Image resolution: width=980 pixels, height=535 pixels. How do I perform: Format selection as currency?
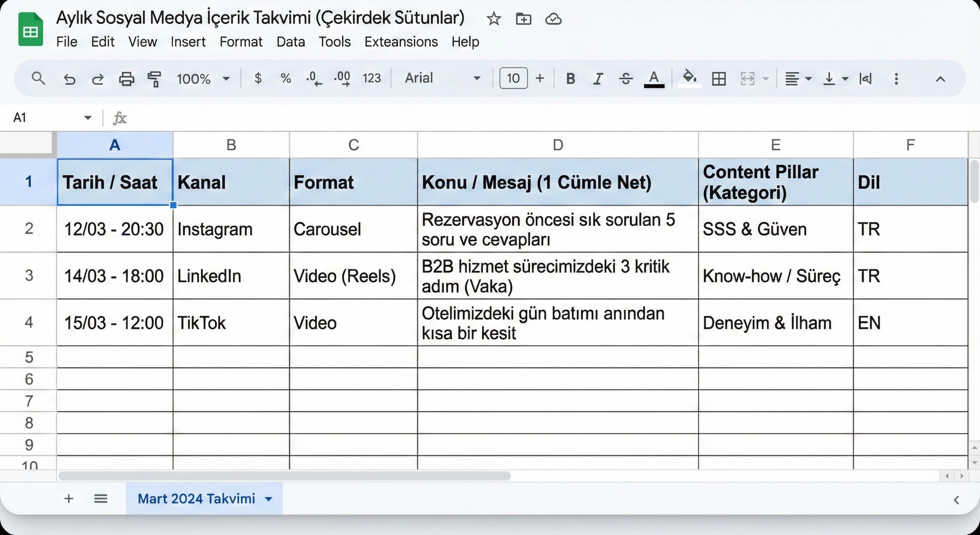pyautogui.click(x=258, y=78)
